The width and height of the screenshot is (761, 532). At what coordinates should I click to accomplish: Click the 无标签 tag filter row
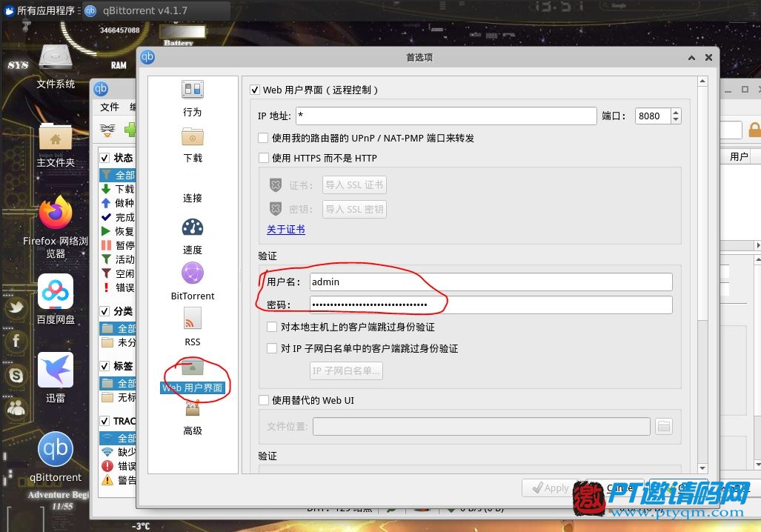tap(118, 398)
